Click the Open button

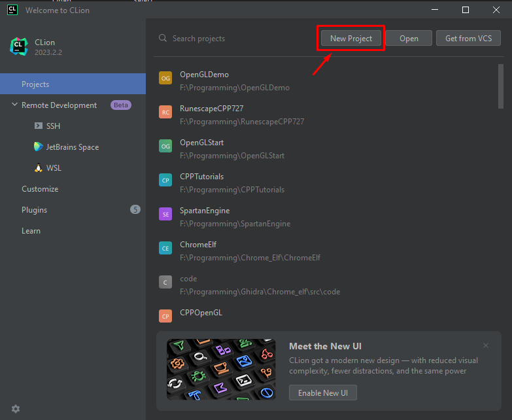[x=409, y=38]
